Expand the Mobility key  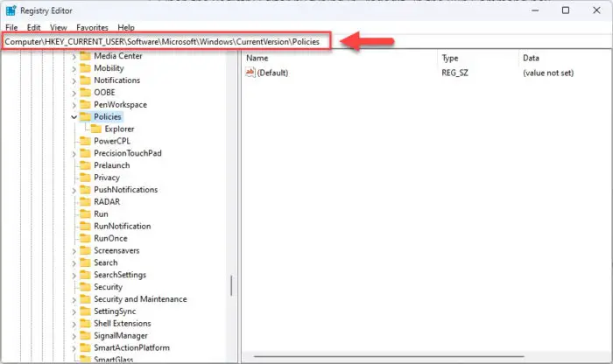coord(74,69)
